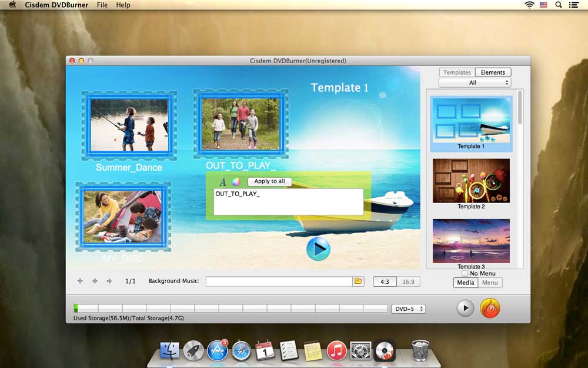Open the DVD-5 disc type dropdown
This screenshot has width=588, height=368.
pyautogui.click(x=408, y=309)
